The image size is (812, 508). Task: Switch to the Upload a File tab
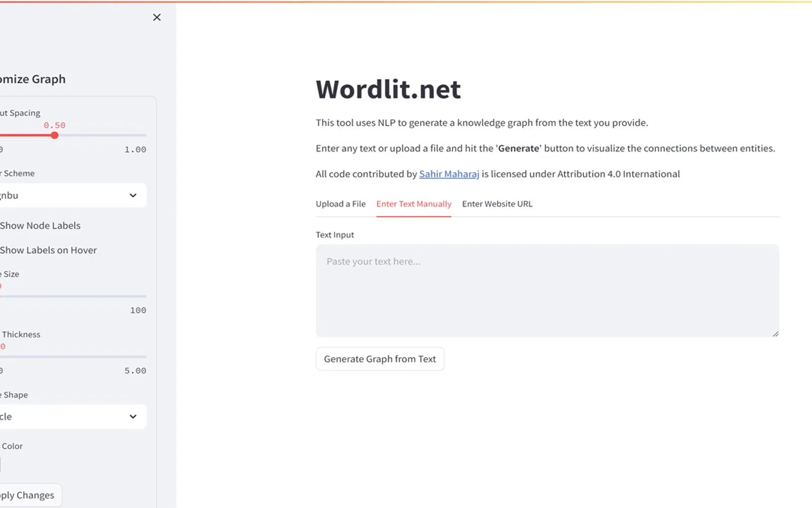pyautogui.click(x=341, y=204)
